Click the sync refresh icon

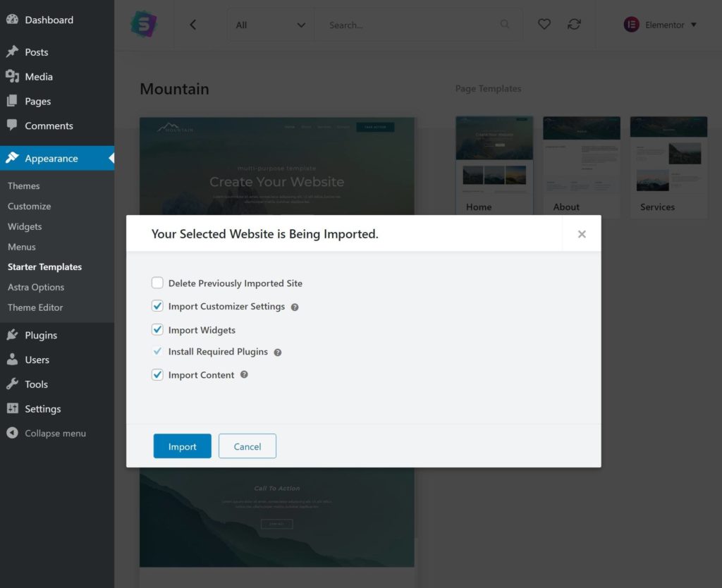click(x=574, y=25)
